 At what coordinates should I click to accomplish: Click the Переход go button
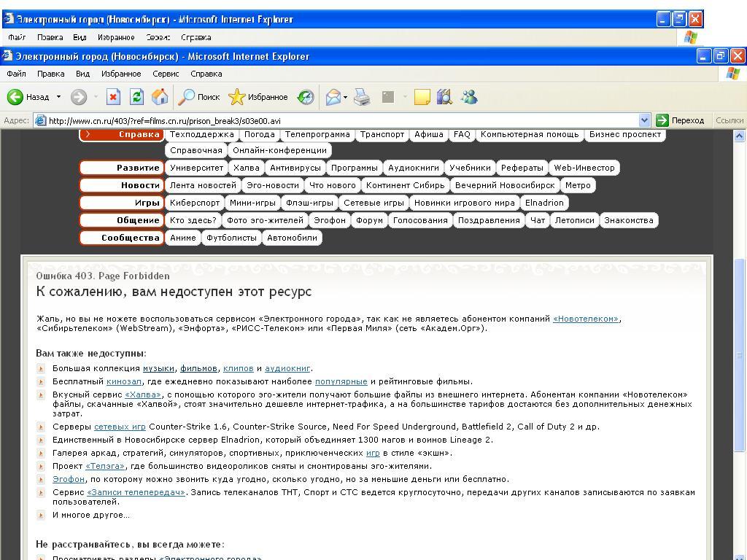click(680, 120)
